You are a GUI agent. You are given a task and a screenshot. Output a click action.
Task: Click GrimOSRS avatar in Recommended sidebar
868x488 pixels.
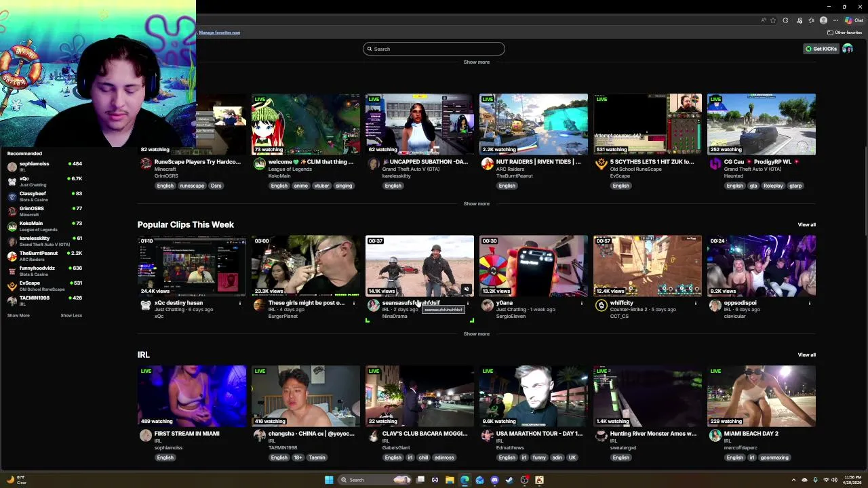12,211
